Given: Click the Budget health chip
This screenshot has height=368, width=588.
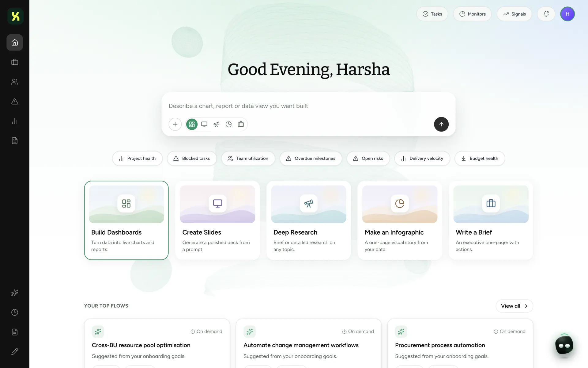Looking at the screenshot, I should point(480,158).
